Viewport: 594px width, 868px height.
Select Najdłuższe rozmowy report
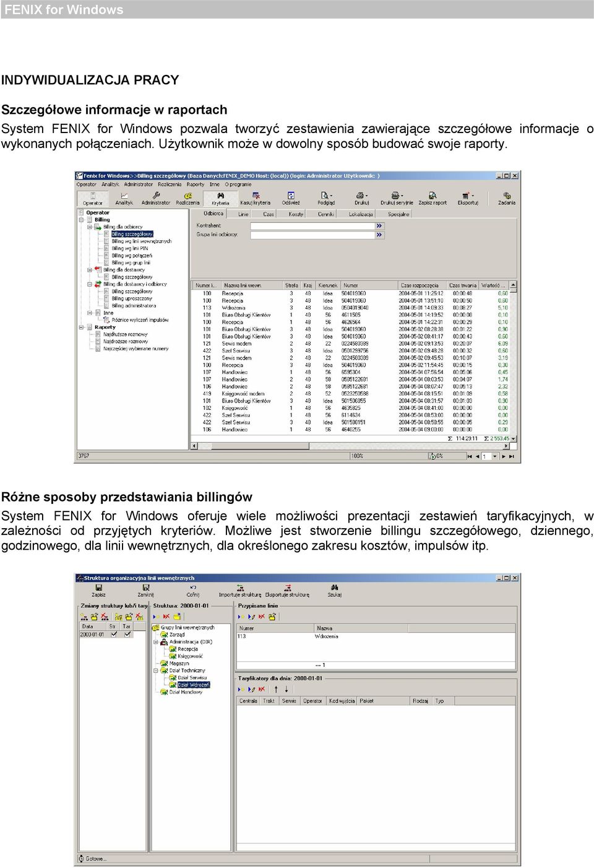pyautogui.click(x=126, y=334)
